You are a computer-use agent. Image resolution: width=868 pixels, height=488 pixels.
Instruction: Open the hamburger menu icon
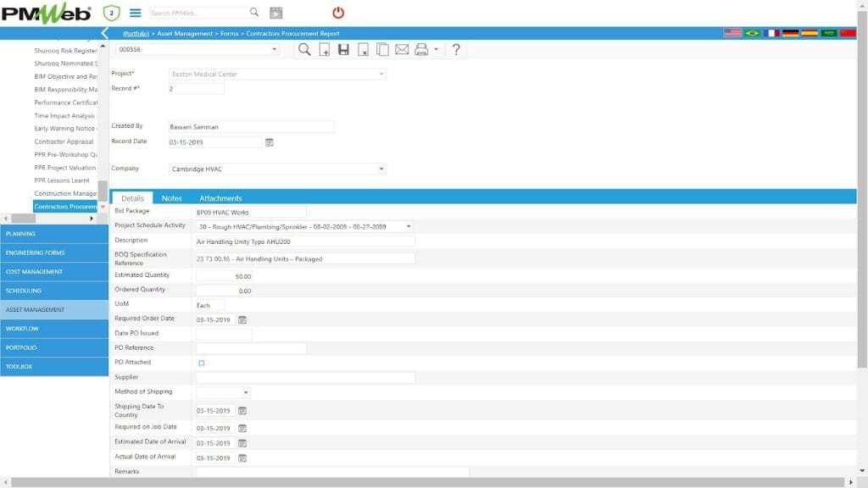tap(136, 12)
